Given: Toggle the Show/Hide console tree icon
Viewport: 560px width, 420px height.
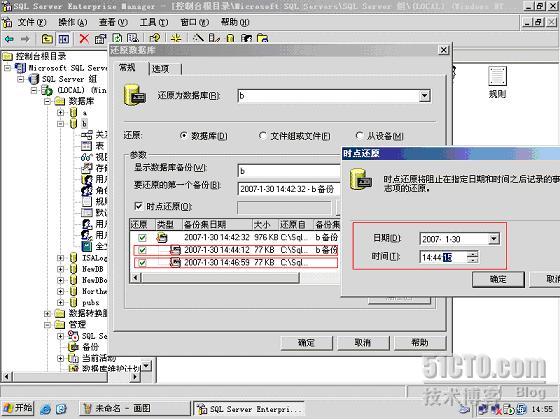Looking at the screenshot, I should [64, 39].
